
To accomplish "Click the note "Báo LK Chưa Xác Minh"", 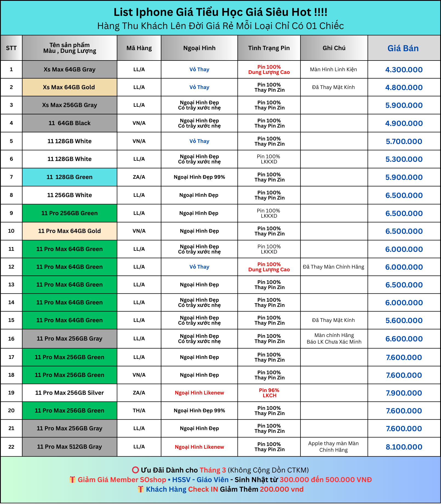I will coord(334,342).
